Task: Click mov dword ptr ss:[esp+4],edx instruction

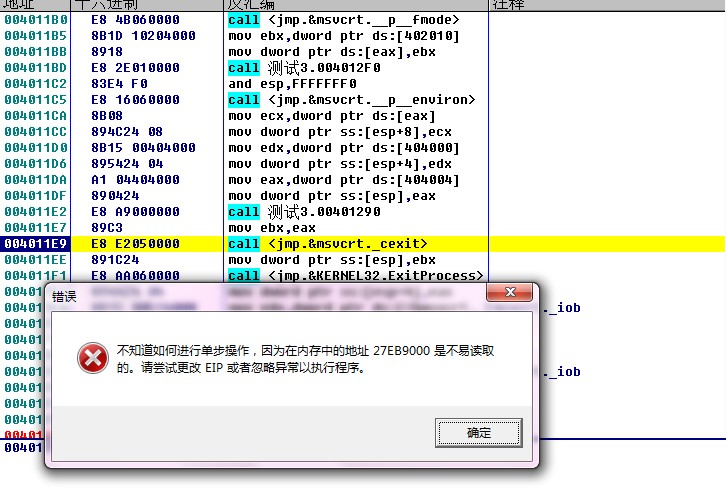Action: 340,163
